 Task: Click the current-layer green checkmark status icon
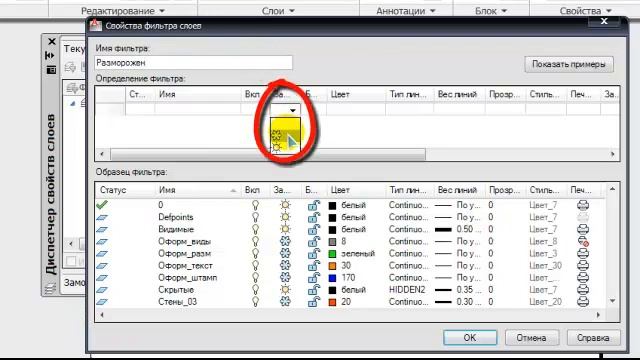102,204
